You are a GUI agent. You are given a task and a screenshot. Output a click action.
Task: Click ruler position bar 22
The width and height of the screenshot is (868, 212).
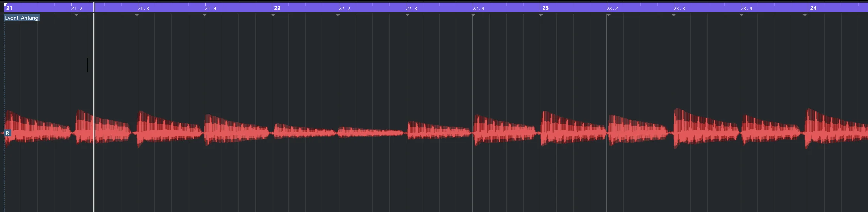click(277, 8)
